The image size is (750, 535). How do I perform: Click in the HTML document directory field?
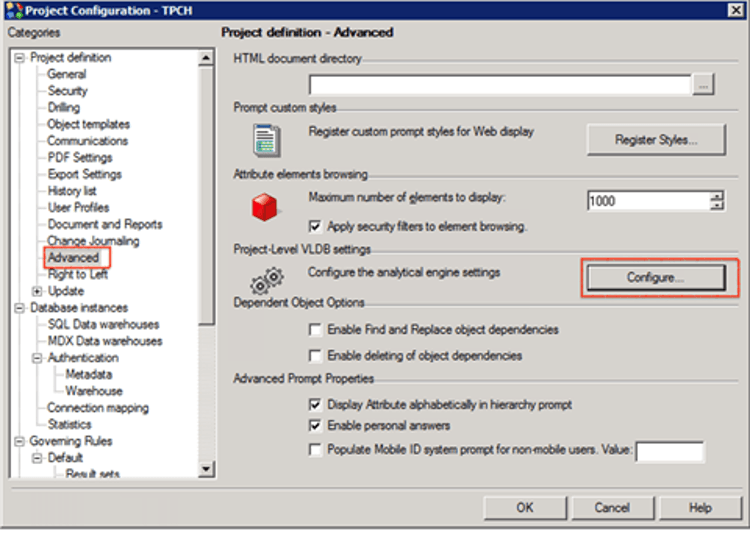click(x=499, y=85)
